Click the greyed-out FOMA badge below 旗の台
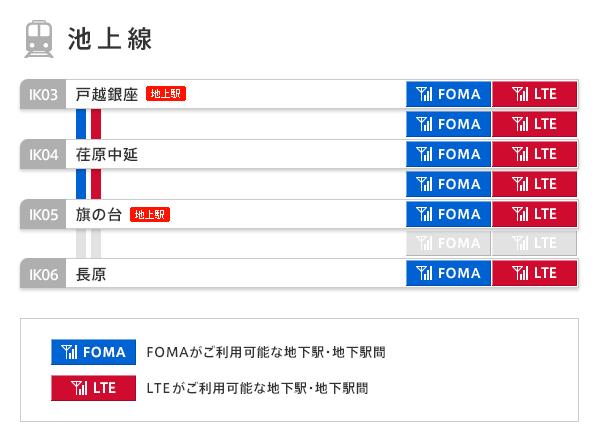The height and width of the screenshot is (442, 599). click(x=448, y=243)
